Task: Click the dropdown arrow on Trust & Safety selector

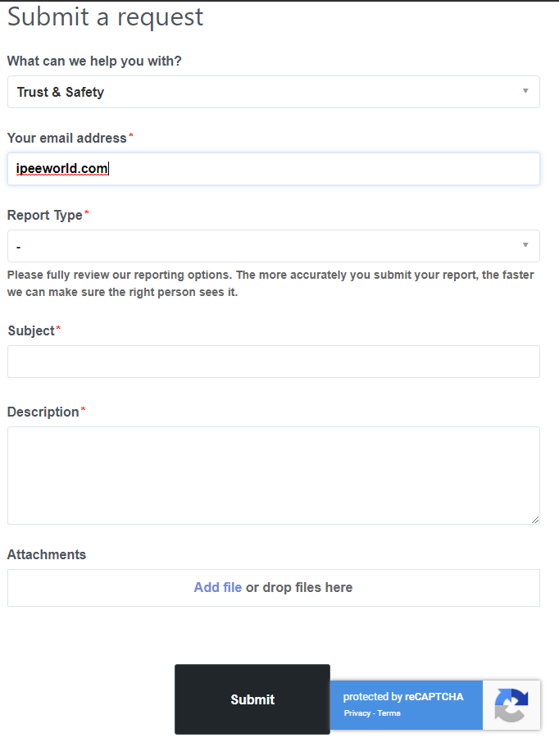Action: click(x=525, y=92)
